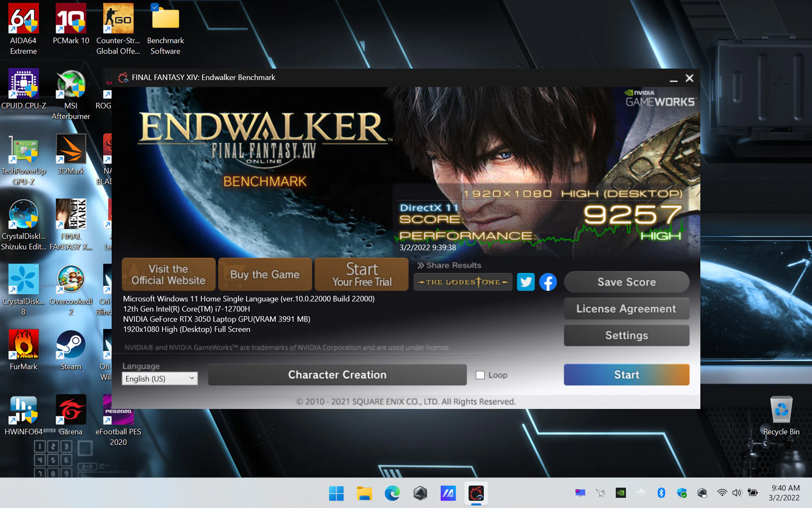
Task: Open NVIDIA tray icon
Action: click(x=620, y=493)
